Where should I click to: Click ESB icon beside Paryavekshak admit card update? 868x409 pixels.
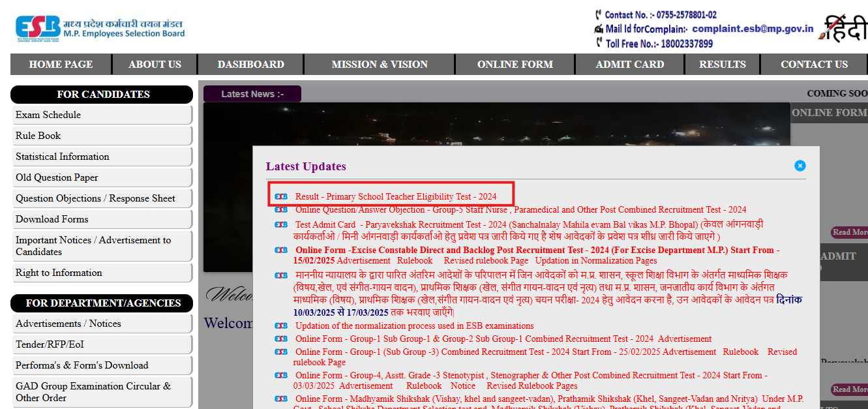coord(280,225)
